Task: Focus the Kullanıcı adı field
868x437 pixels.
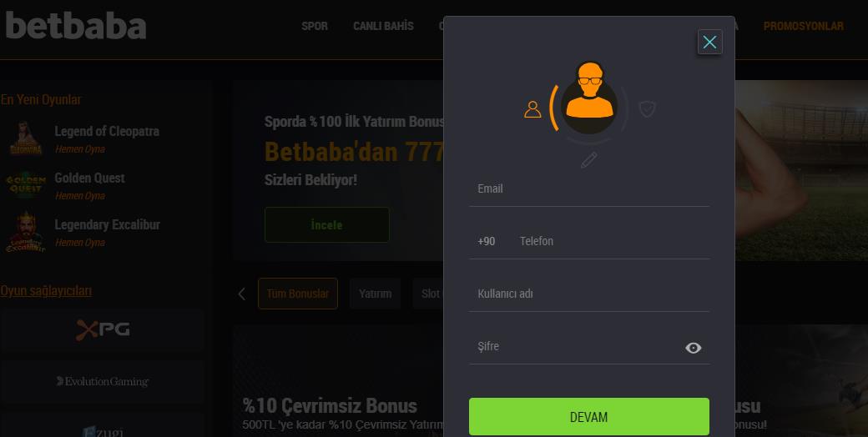Action: (589, 294)
